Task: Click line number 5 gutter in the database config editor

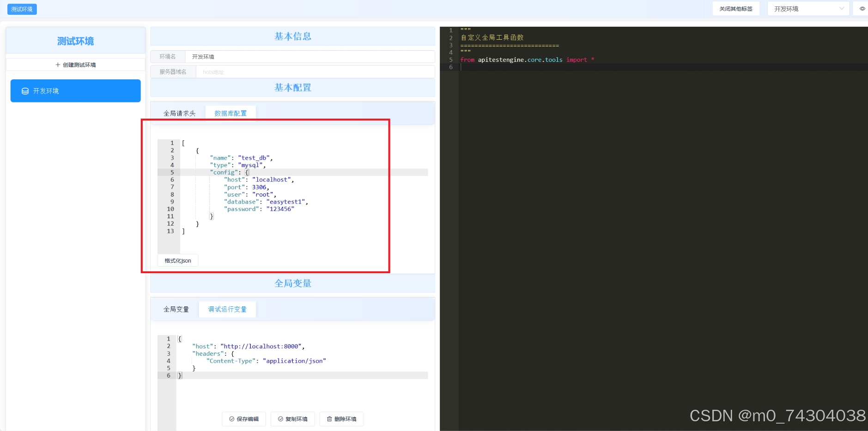Action: pos(171,172)
